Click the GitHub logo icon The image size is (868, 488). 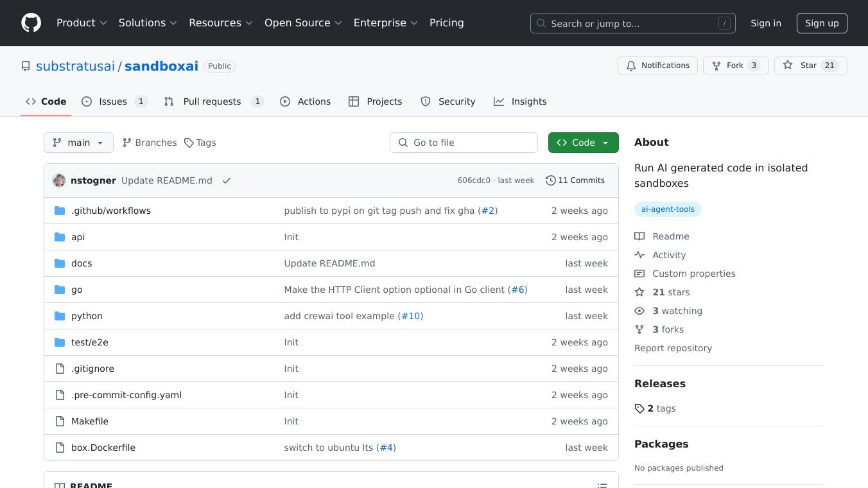click(x=31, y=23)
